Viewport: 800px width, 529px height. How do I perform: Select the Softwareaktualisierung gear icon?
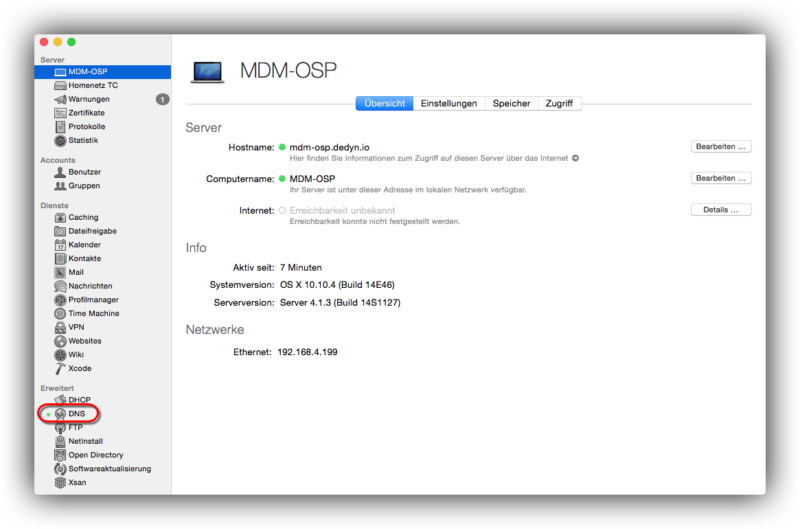pos(60,469)
